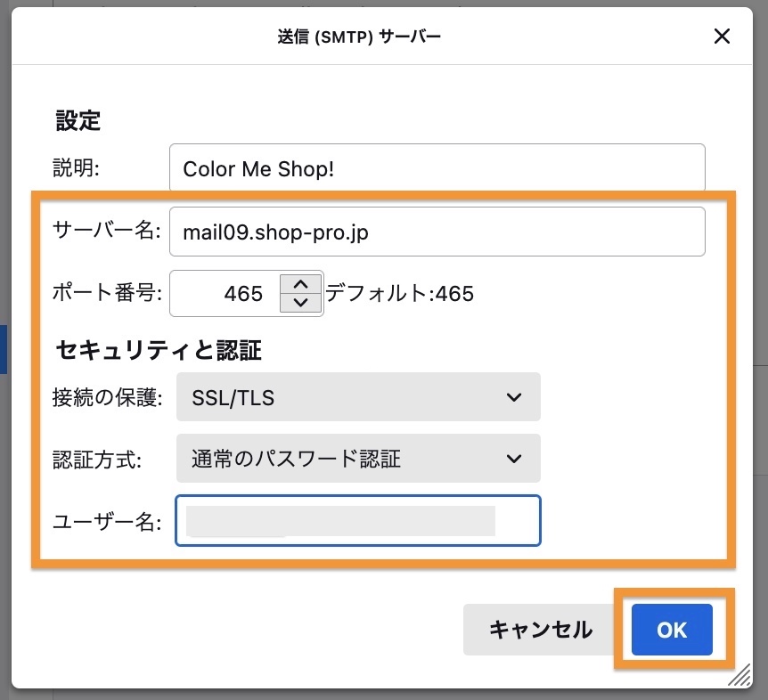Confirm settings with the OK button

pos(672,630)
